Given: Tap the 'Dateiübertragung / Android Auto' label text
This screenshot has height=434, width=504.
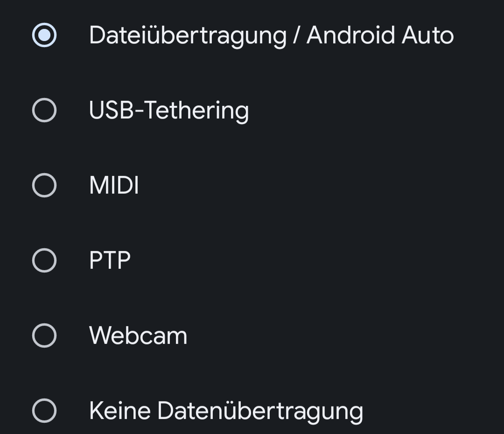Looking at the screenshot, I should tap(271, 35).
